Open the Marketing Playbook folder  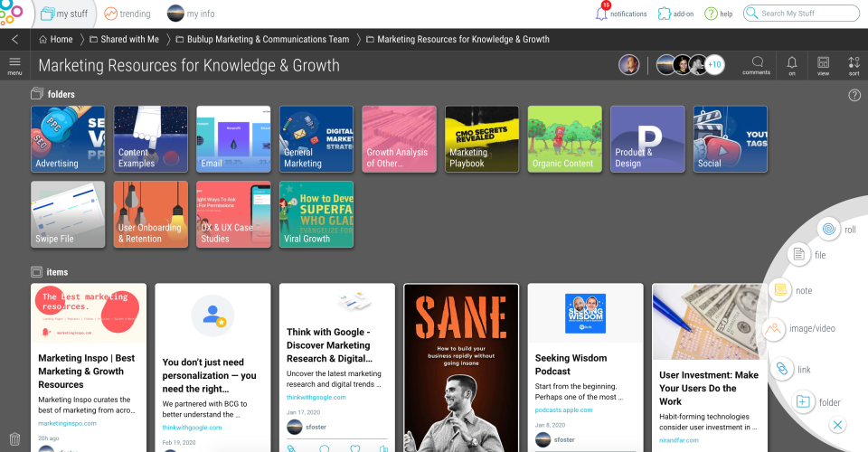coord(482,138)
